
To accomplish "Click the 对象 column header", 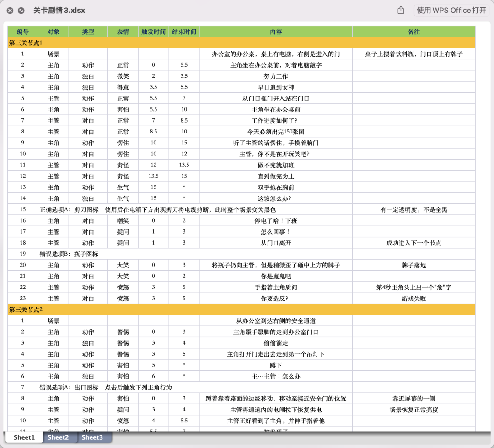I will [53, 32].
